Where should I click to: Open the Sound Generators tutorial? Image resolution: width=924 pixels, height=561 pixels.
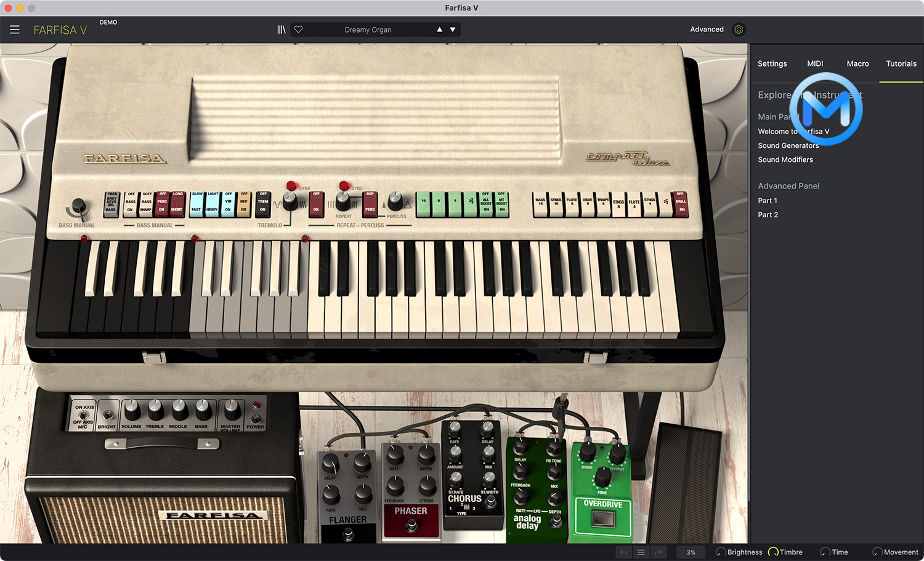[788, 145]
